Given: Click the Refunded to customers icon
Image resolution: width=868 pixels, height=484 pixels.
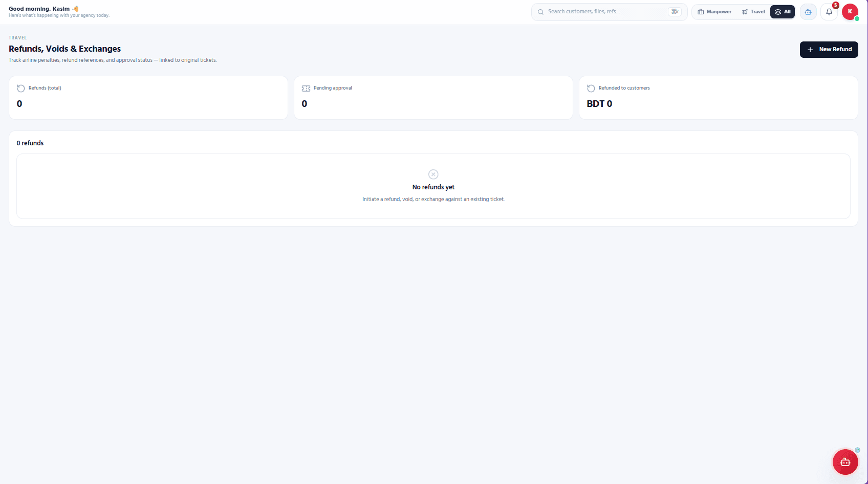Looking at the screenshot, I should [591, 89].
